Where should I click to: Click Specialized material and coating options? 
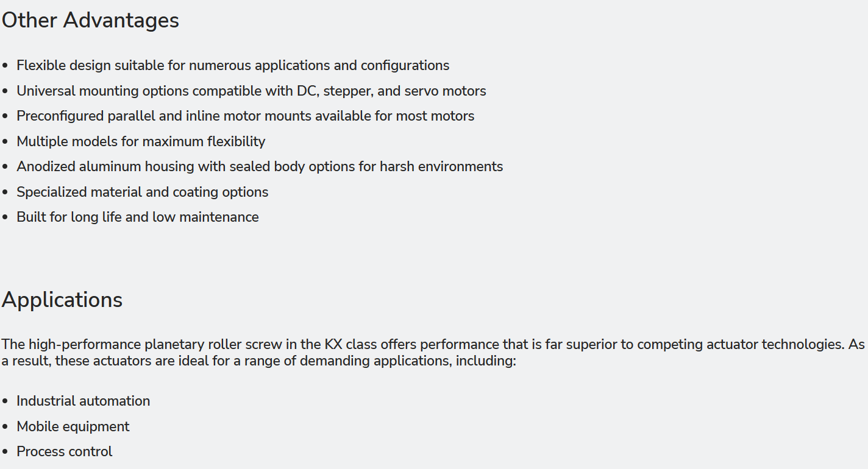(142, 192)
